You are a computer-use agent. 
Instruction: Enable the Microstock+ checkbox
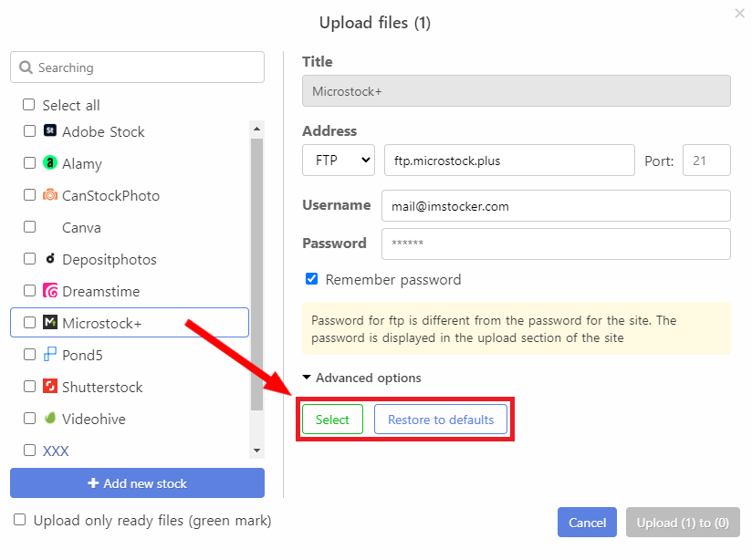pyautogui.click(x=30, y=322)
